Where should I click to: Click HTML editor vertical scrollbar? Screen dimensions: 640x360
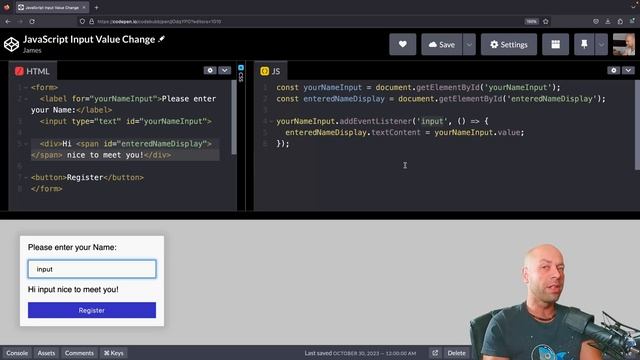[x=234, y=118]
